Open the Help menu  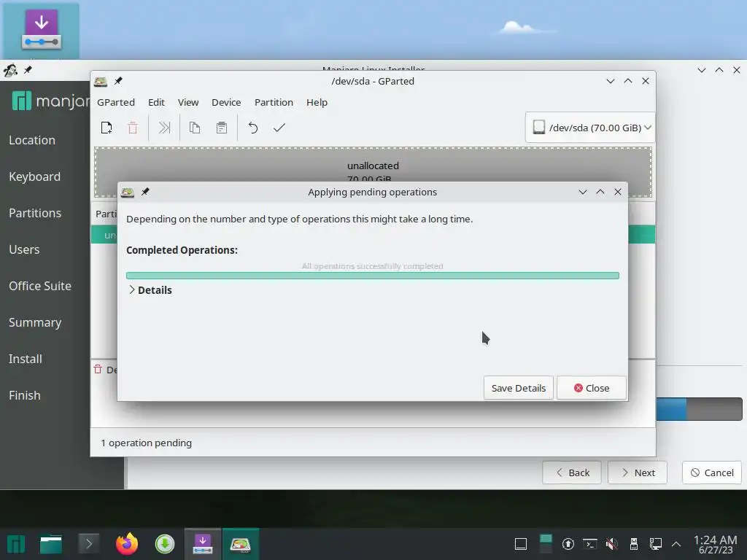(x=317, y=102)
